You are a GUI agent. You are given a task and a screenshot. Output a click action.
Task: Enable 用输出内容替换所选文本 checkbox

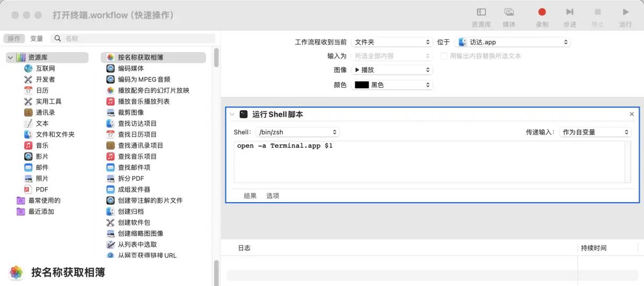(444, 56)
